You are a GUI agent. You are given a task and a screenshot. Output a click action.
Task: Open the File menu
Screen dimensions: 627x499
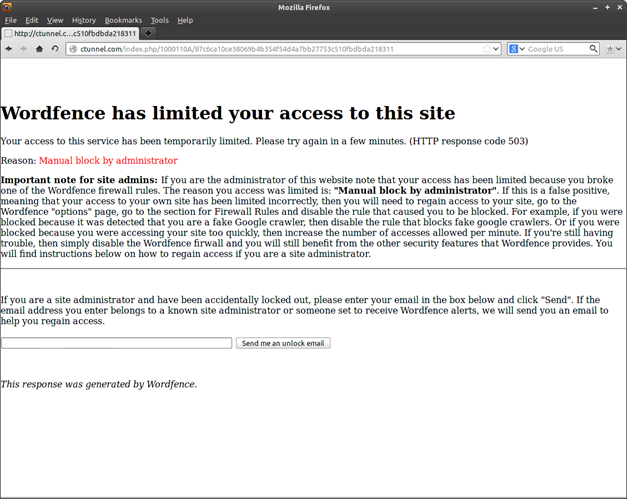point(11,20)
